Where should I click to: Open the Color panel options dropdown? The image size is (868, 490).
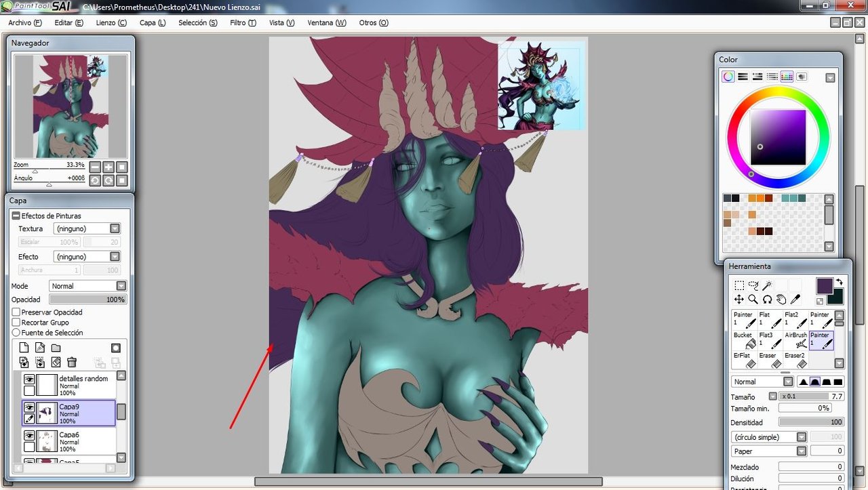pos(830,78)
